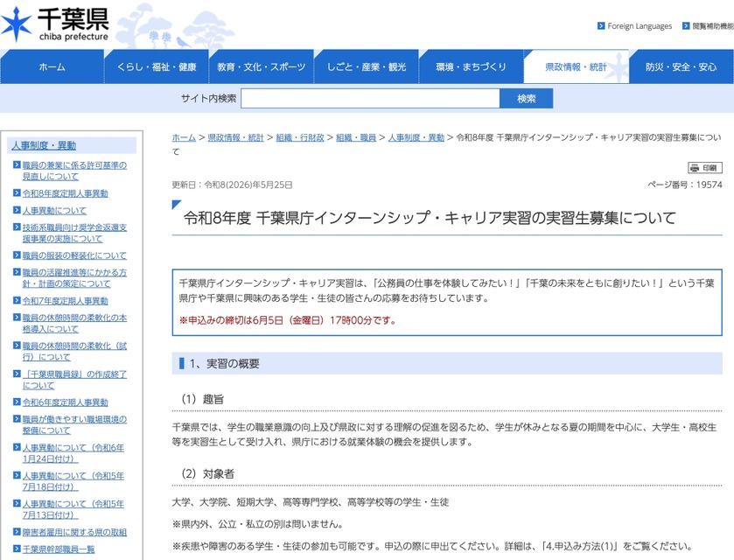The height and width of the screenshot is (560, 734).
Task: Click arrow icon beside 令和8年度定期人事異動
Action: click(17, 192)
